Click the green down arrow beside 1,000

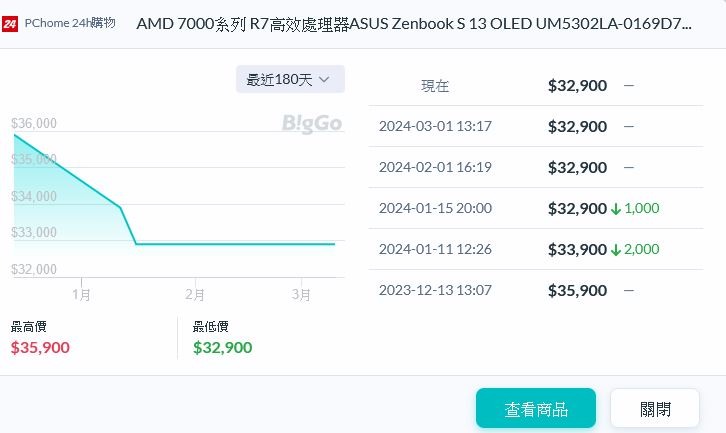pyautogui.click(x=615, y=209)
